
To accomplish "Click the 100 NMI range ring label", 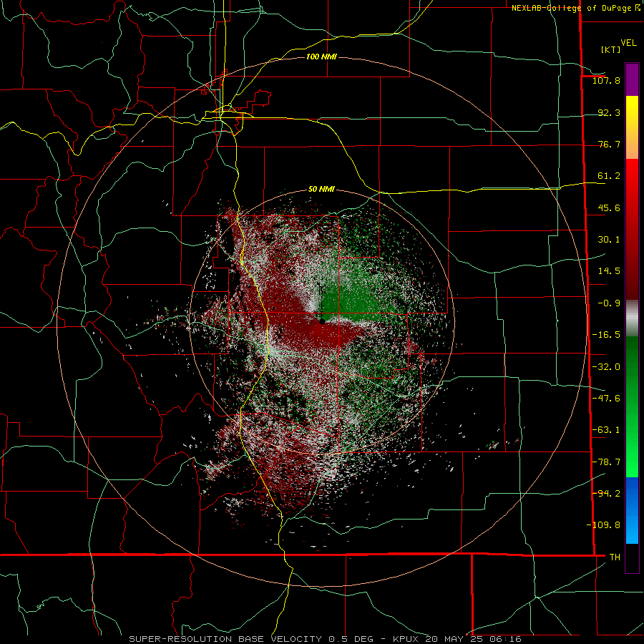I will (321, 57).
